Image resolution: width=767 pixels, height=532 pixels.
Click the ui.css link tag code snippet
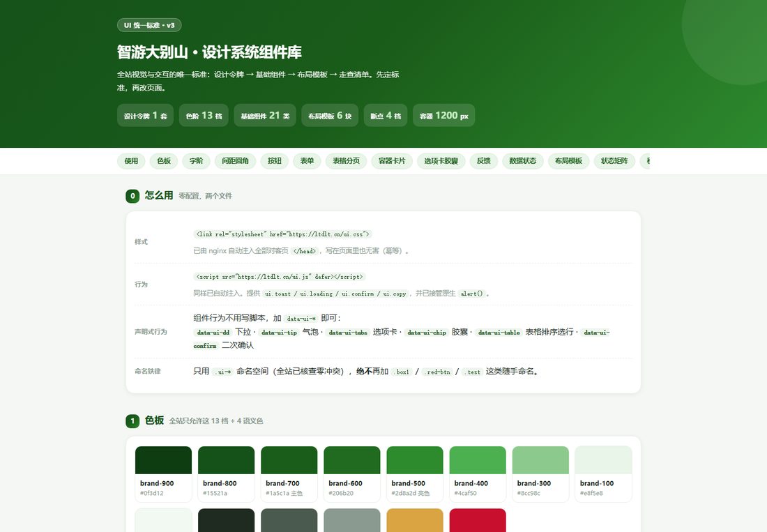pyautogui.click(x=282, y=234)
